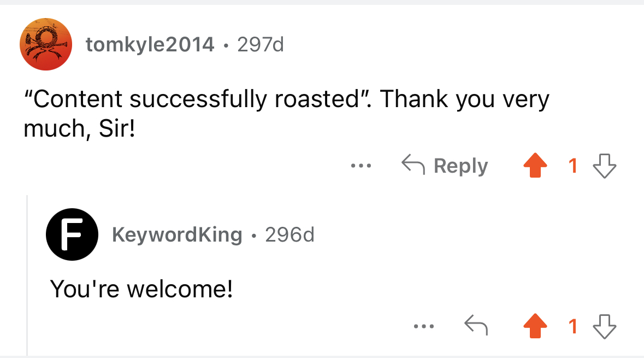Screen dimensions: 644x358
Task: Open the KeywordKing username link
Action: 177,234
